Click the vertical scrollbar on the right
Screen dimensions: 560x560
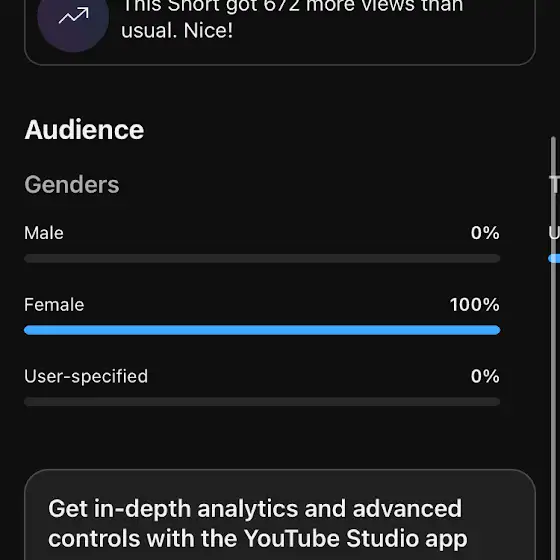[x=553, y=348]
